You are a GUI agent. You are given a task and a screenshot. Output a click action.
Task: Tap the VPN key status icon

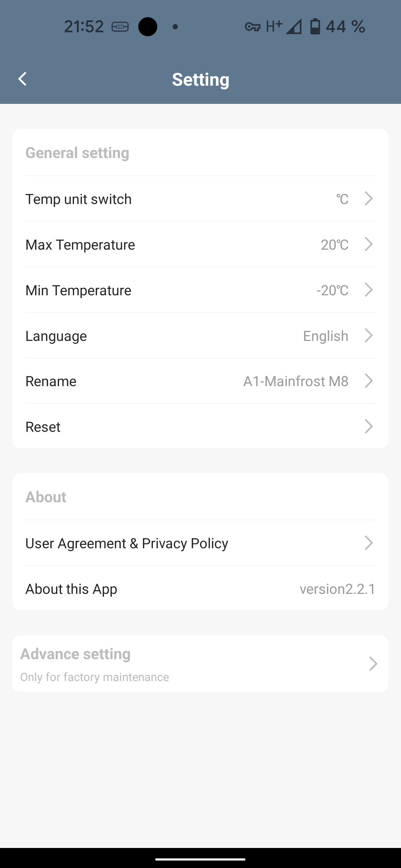252,27
